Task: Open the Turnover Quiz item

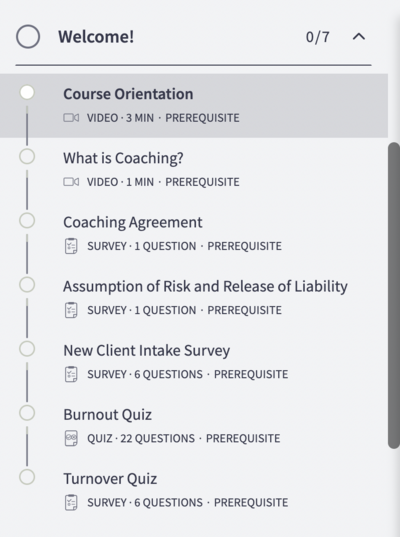Action: pos(194,490)
